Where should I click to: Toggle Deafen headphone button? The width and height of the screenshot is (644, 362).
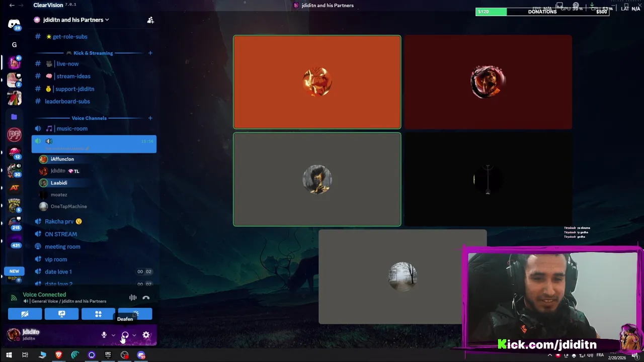(x=125, y=335)
